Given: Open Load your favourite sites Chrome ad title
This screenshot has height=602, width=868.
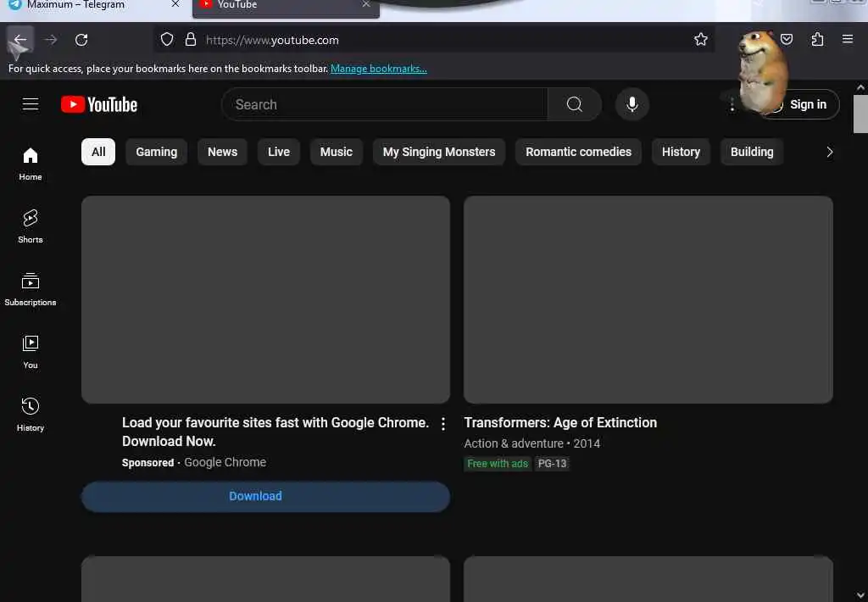Looking at the screenshot, I should [x=275, y=432].
